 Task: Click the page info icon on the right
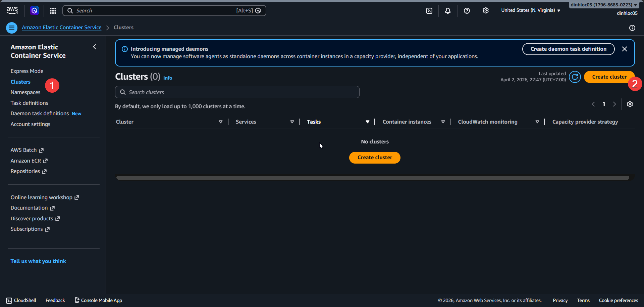[632, 28]
